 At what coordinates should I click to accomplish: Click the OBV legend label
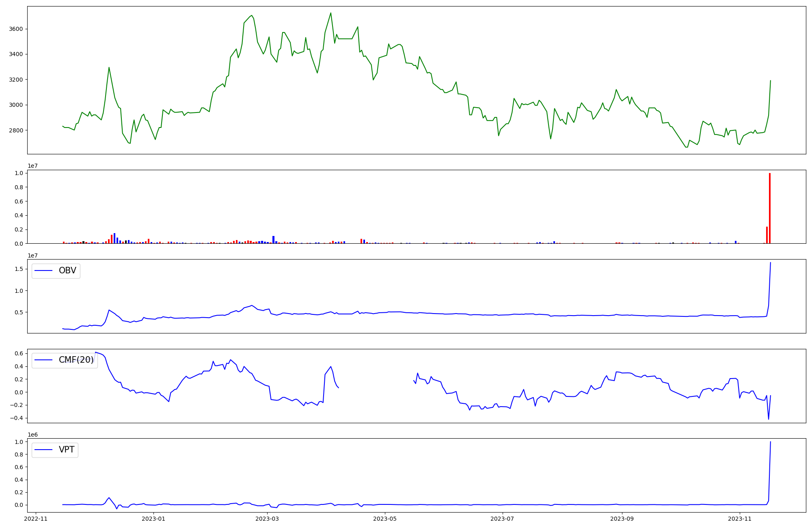click(x=67, y=271)
